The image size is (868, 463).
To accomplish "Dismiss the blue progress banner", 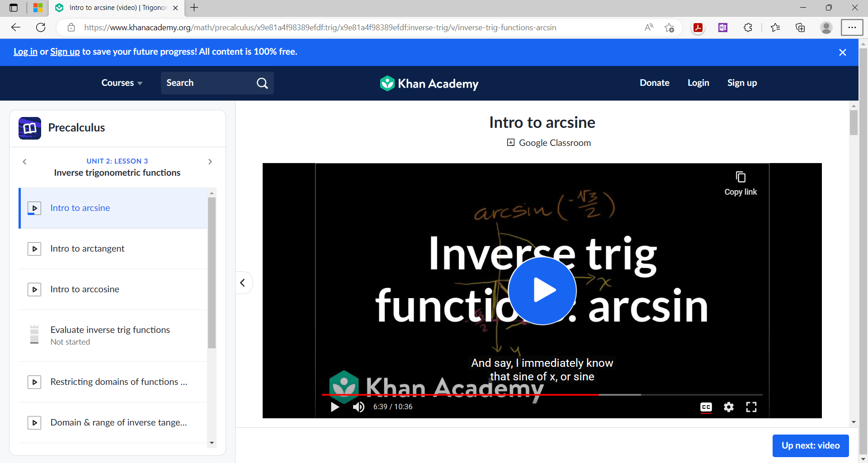I will coord(843,52).
